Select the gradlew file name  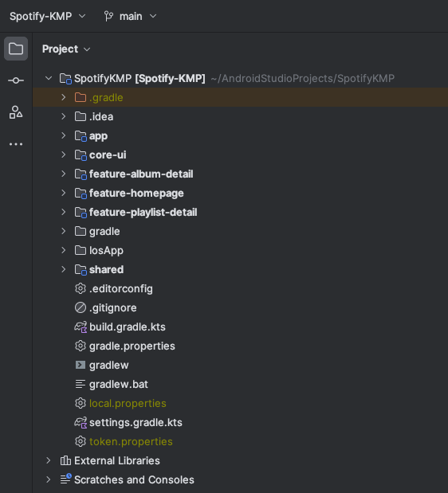[x=109, y=366]
